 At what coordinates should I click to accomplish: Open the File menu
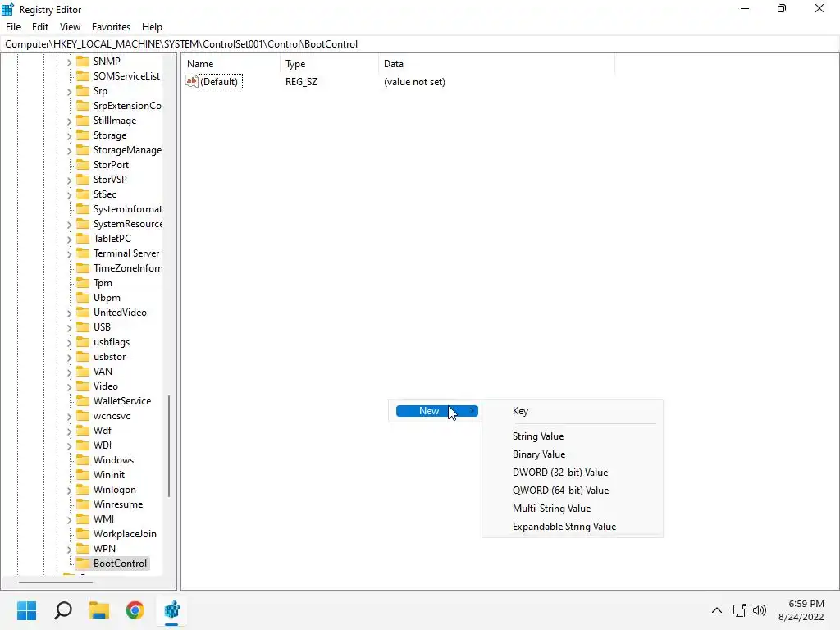tap(13, 27)
